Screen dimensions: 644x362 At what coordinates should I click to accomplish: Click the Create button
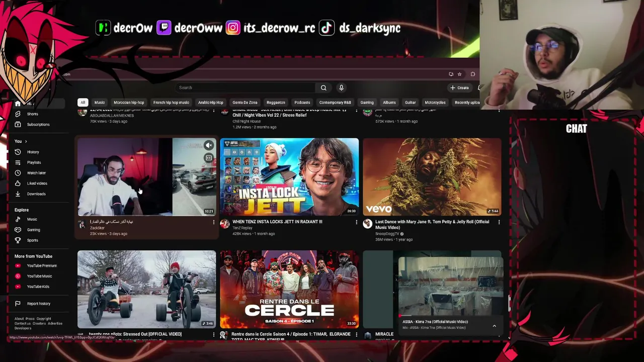click(459, 88)
